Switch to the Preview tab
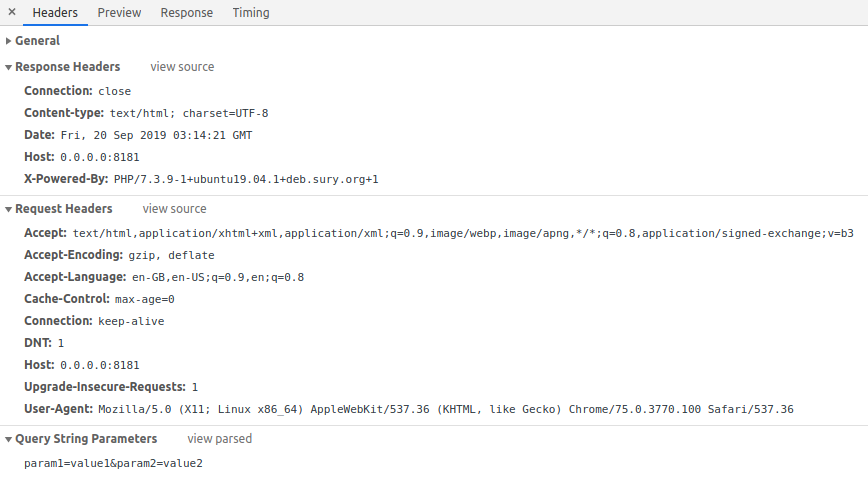868x478 pixels. [x=119, y=13]
